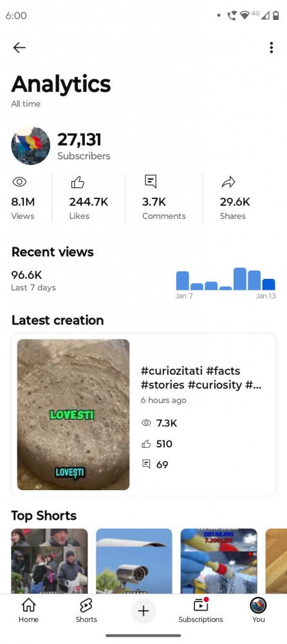Open the security camera Short thumbnail
Viewport: 287px width, 644px height.
134,561
